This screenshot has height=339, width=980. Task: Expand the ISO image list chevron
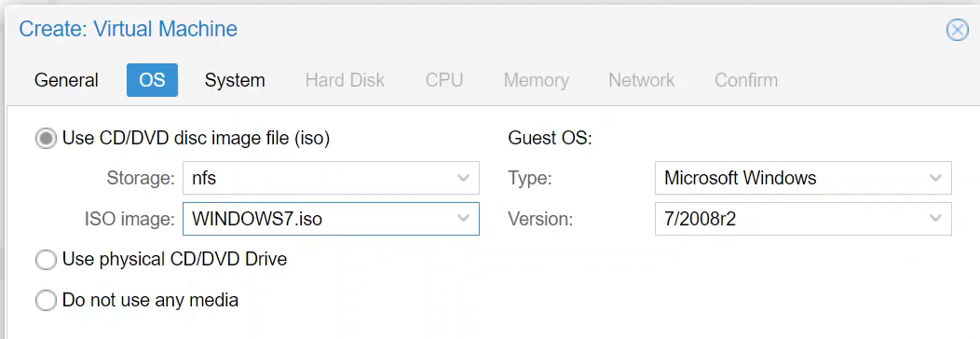[463, 219]
